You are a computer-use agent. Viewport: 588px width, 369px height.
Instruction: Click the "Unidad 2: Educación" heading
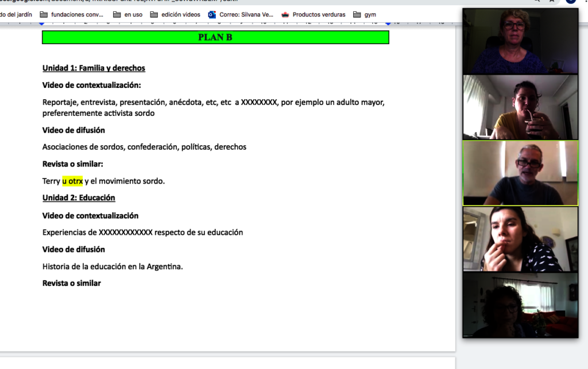tap(79, 198)
